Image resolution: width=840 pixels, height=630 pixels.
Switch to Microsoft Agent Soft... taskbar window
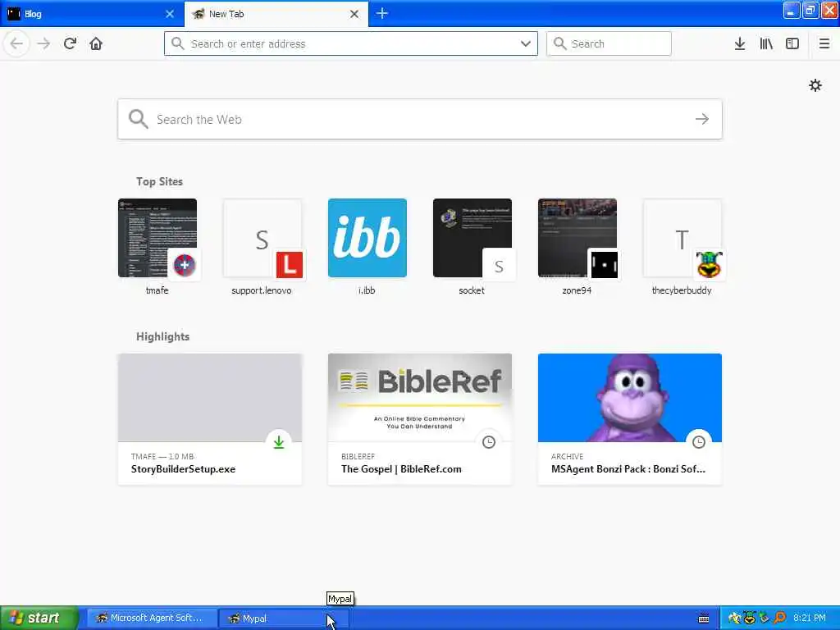click(x=152, y=619)
